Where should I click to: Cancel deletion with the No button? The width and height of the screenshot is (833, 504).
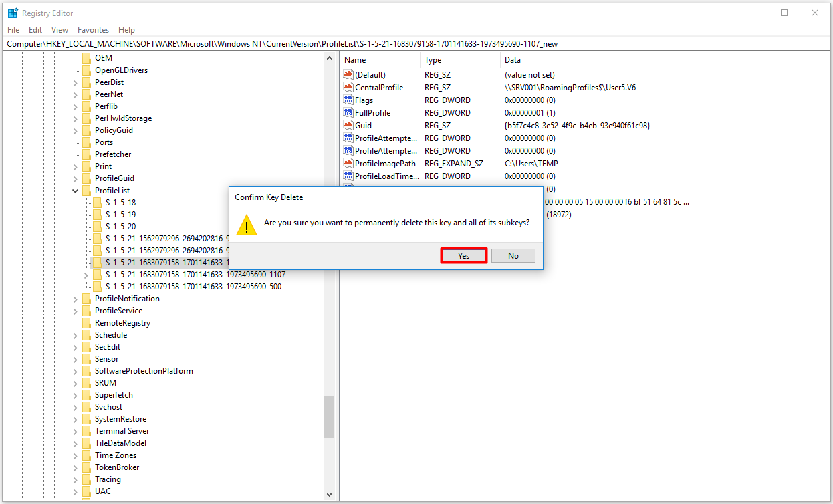(x=513, y=256)
